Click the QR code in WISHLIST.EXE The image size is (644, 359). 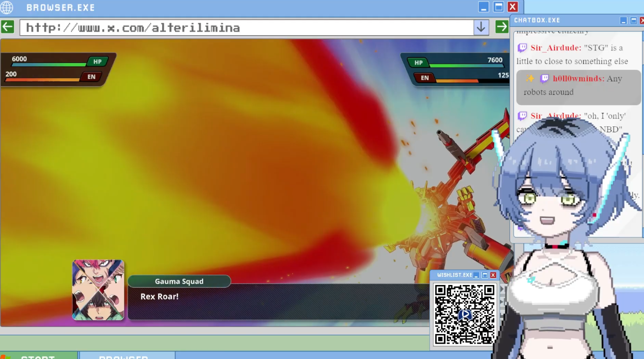(465, 314)
